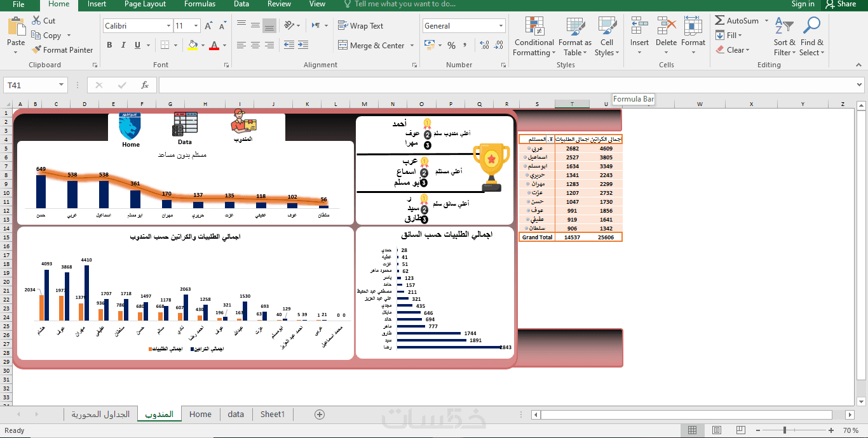
Task: Open the font name Calibri dropdown
Action: tap(168, 26)
